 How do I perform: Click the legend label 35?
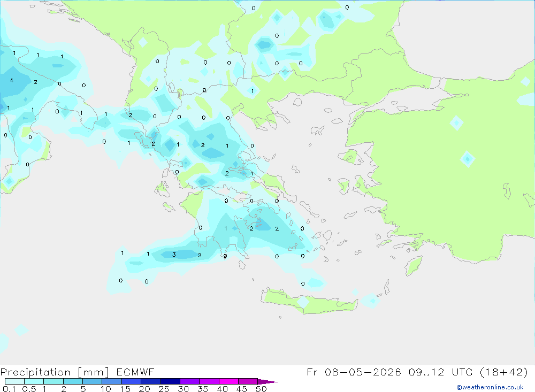click(203, 389)
